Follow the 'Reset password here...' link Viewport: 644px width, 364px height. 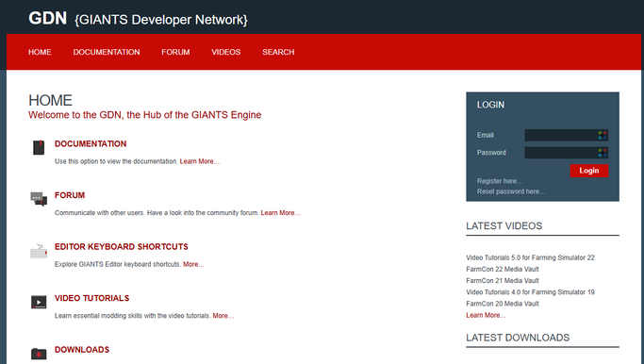[x=511, y=191]
